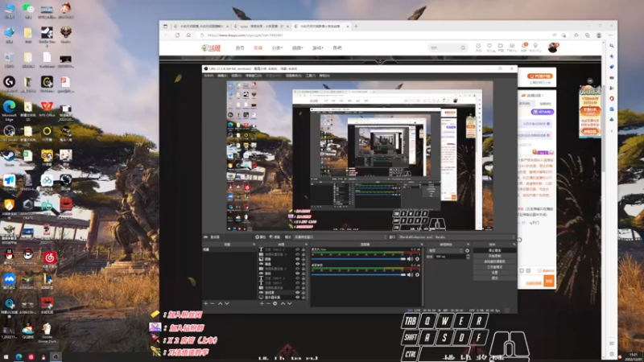Click the 属性 gear above OBS Scenes panel
The height and width of the screenshot is (362, 644).
coord(260,237)
